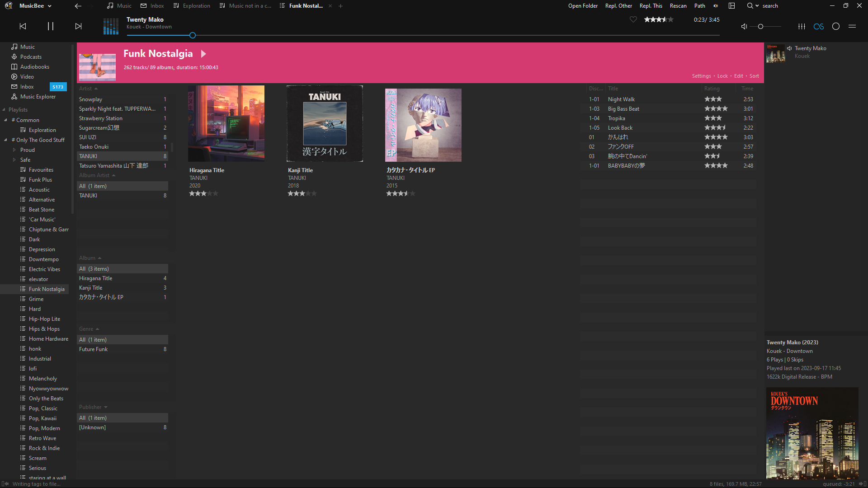
Task: Click the Lock playlist link
Action: 722,76
